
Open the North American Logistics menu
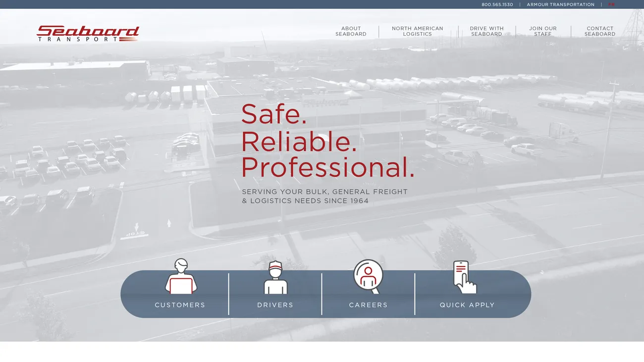[x=418, y=31]
